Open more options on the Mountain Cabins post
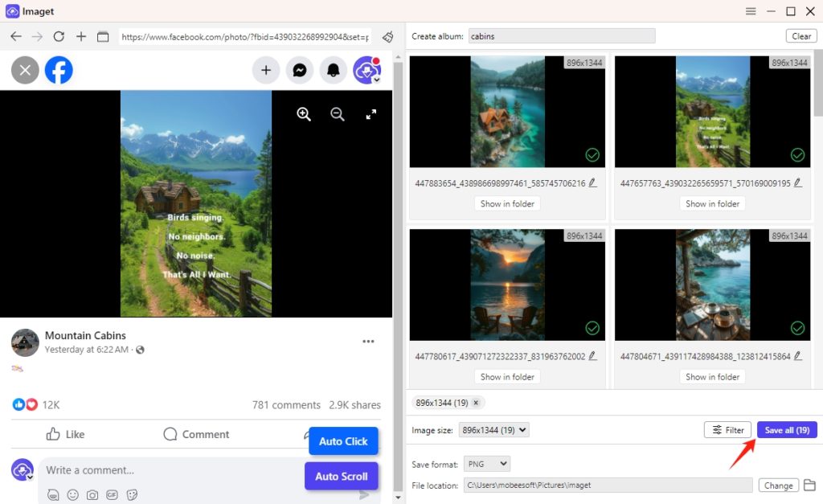This screenshot has width=823, height=504. click(368, 341)
